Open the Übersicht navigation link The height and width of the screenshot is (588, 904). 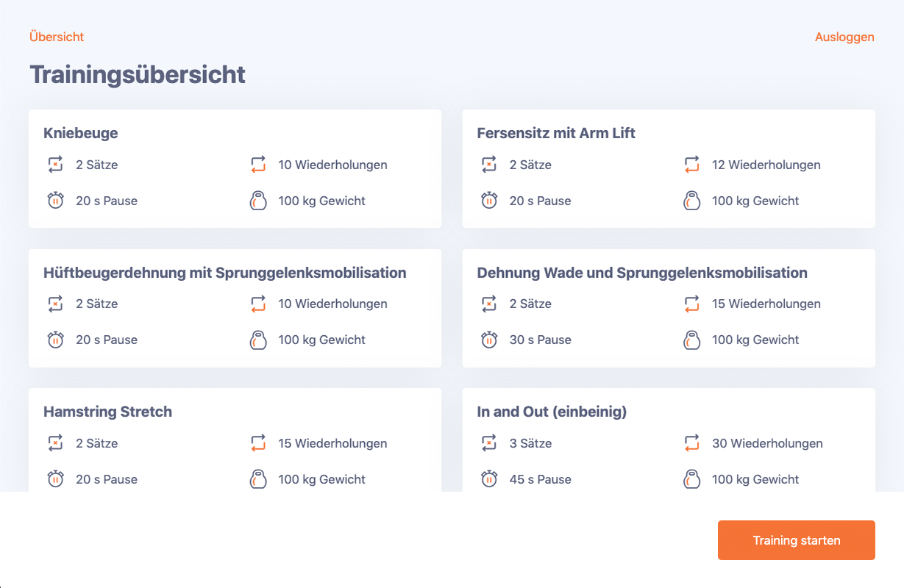57,37
